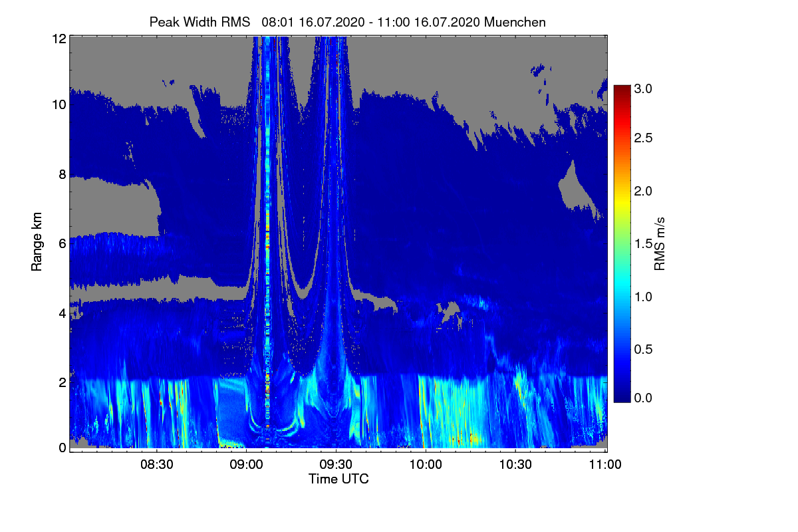Click the 6 km range tick label

[62, 243]
